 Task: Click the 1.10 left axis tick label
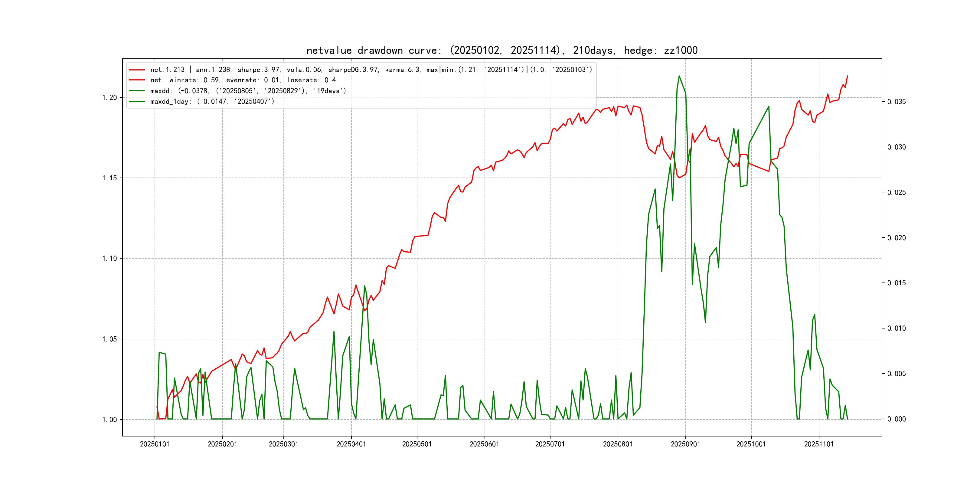(109, 258)
